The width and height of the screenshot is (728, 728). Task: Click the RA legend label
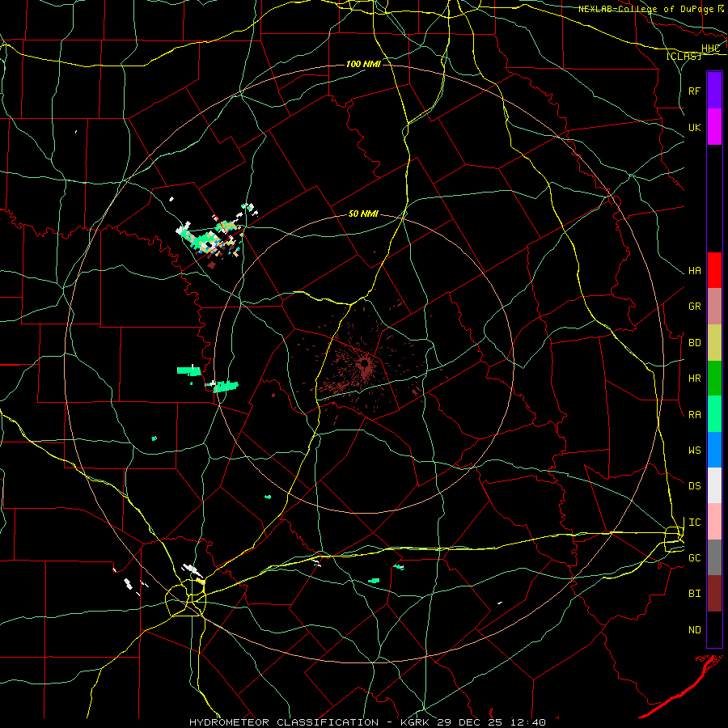coord(694,415)
